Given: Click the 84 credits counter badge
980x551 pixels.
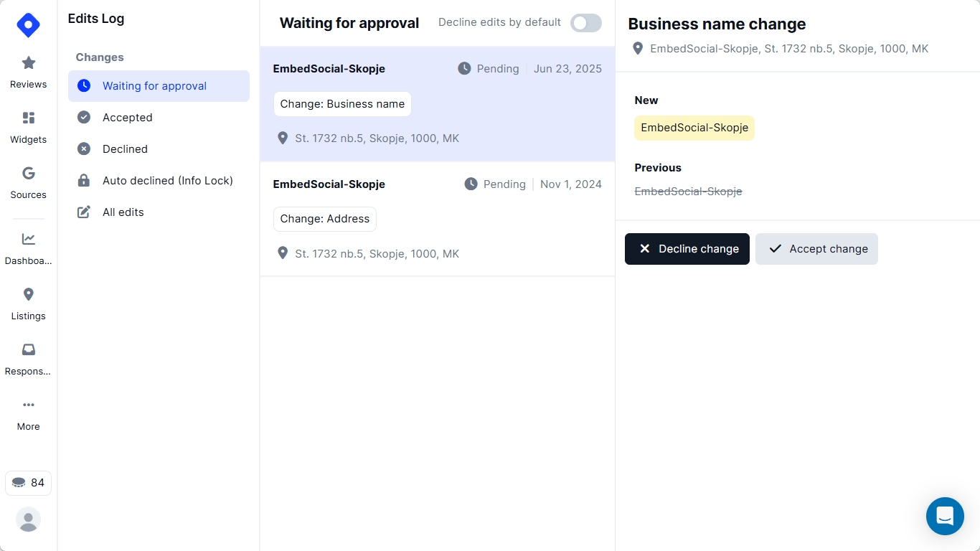Looking at the screenshot, I should click(28, 483).
